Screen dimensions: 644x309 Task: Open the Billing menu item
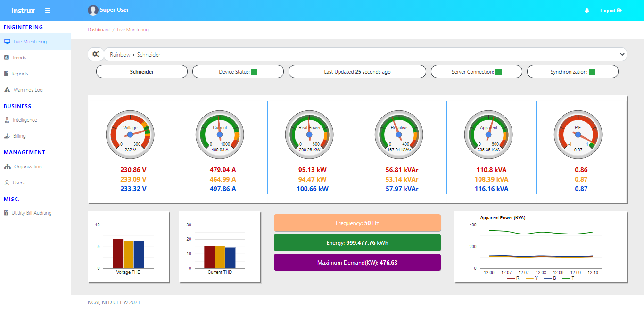pyautogui.click(x=19, y=136)
